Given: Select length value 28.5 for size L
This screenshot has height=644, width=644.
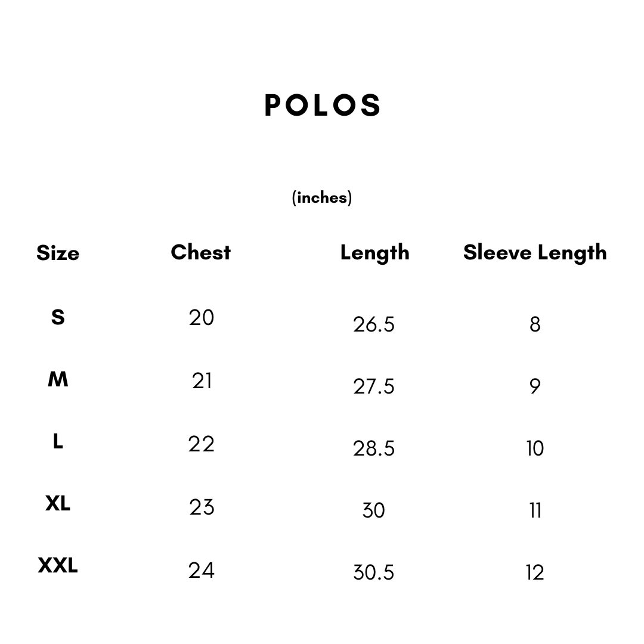Looking at the screenshot, I should 374,448.
